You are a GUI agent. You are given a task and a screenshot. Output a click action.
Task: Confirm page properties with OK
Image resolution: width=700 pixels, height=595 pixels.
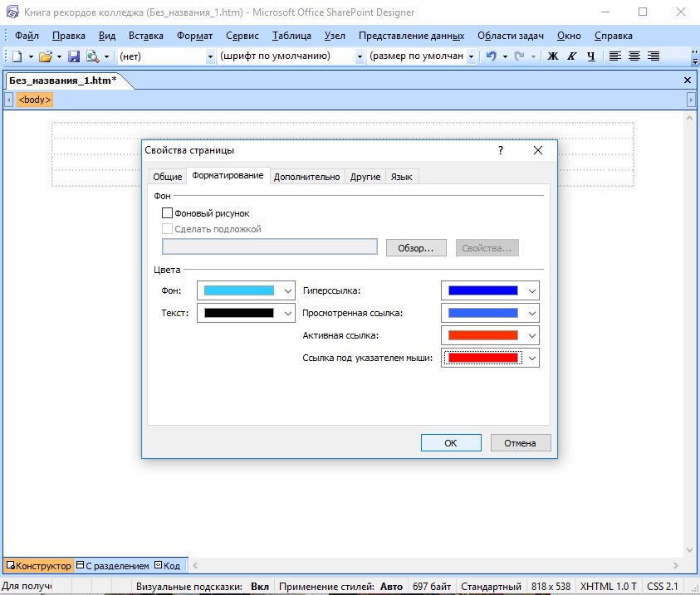click(451, 443)
